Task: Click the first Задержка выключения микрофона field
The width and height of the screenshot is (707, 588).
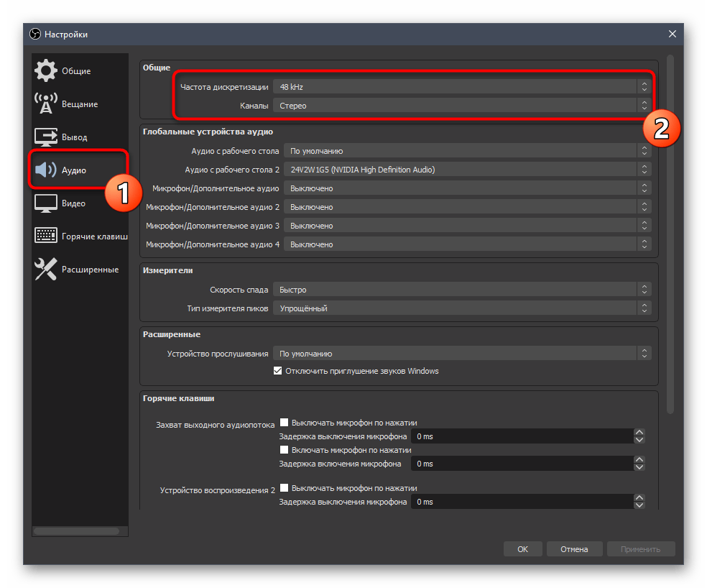Action: tap(521, 436)
